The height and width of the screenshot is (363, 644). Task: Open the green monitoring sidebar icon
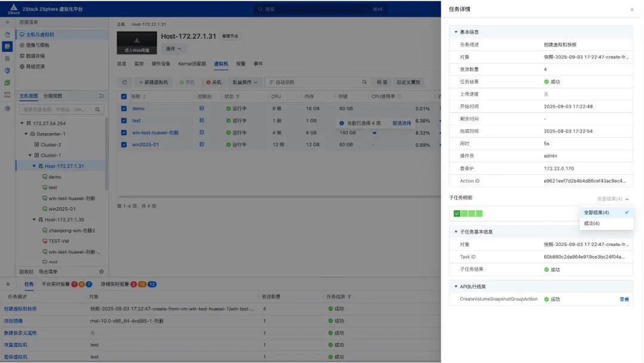coord(7,83)
